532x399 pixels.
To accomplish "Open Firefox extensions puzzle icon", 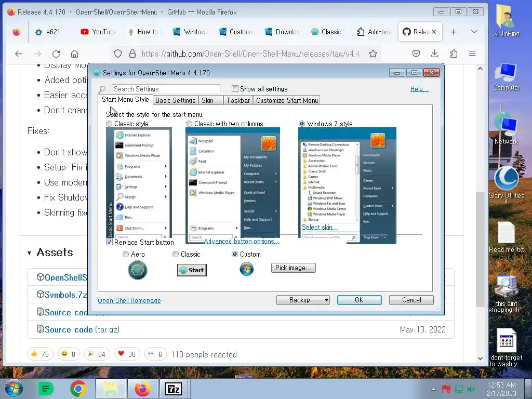I will coord(454,54).
